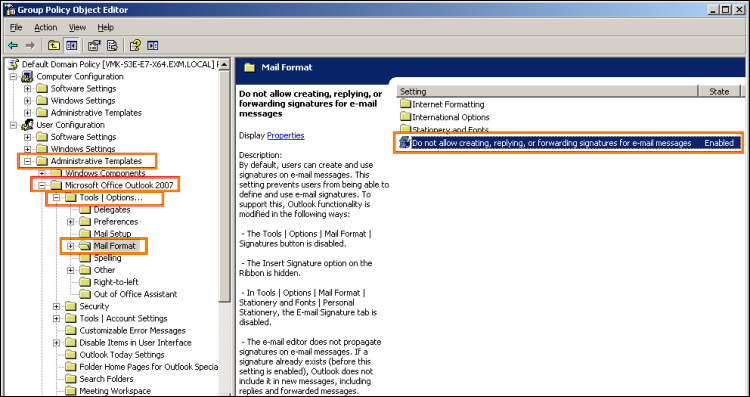Click the Mail Setup folder icon
Screen dimensions: 750x397
(x=85, y=233)
